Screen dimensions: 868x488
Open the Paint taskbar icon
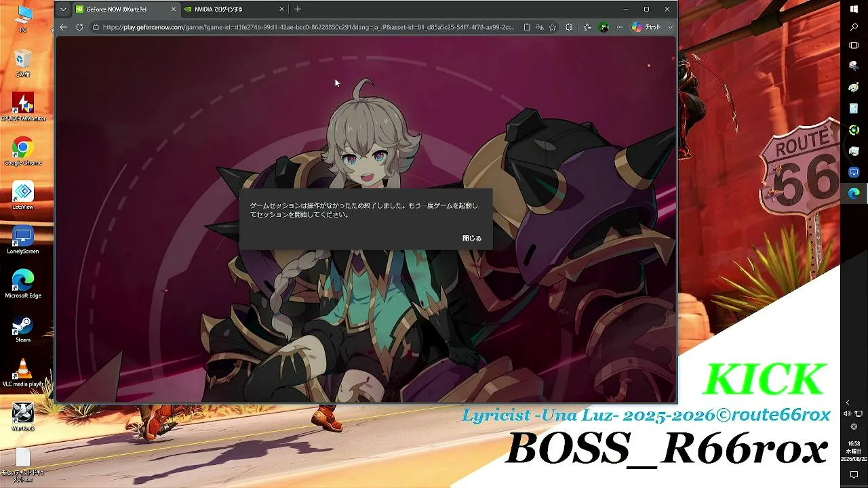click(854, 87)
